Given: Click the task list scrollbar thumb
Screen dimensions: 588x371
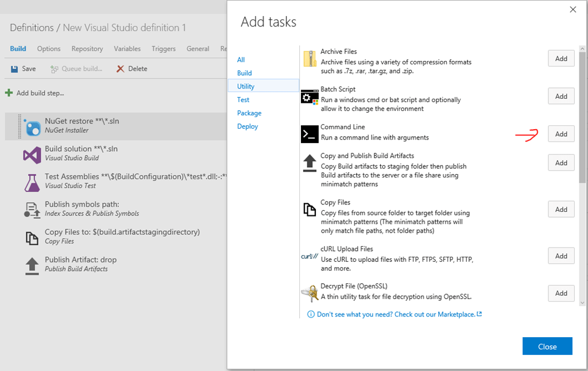Looking at the screenshot, I should tap(582, 117).
